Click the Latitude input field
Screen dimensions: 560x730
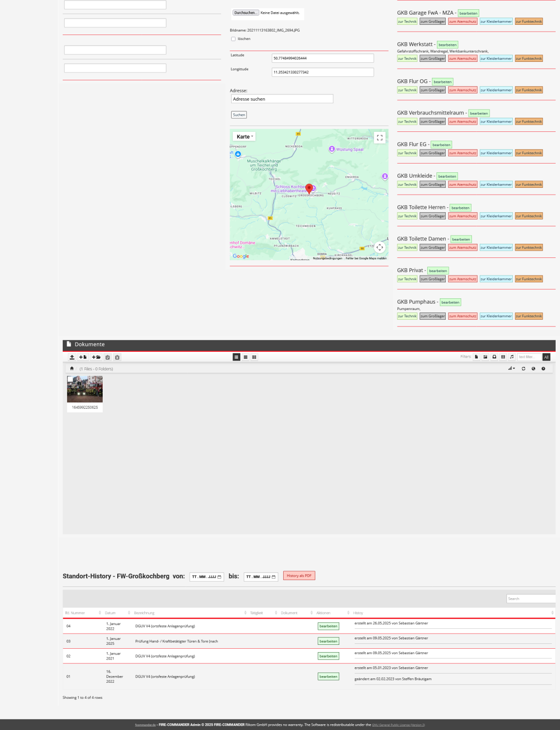(x=323, y=58)
